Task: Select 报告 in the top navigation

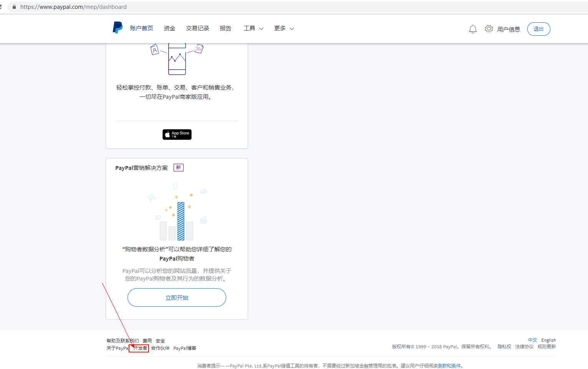Action: [x=225, y=28]
